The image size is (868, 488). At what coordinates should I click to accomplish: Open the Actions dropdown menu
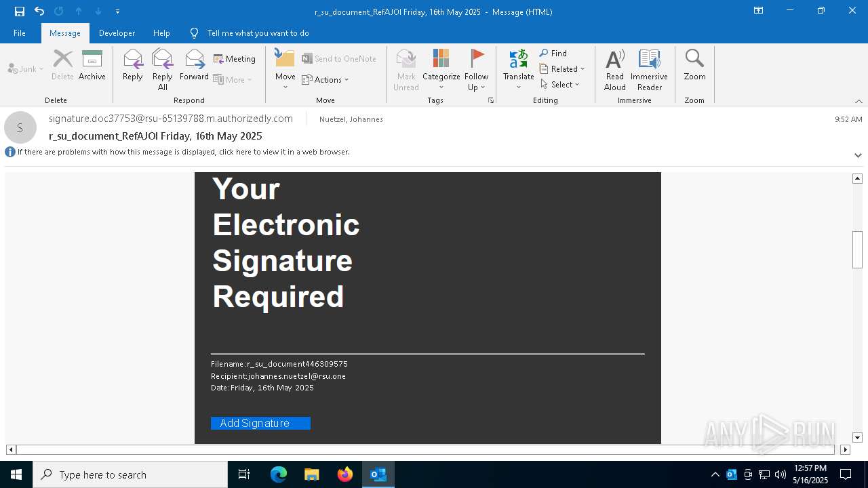pyautogui.click(x=325, y=80)
